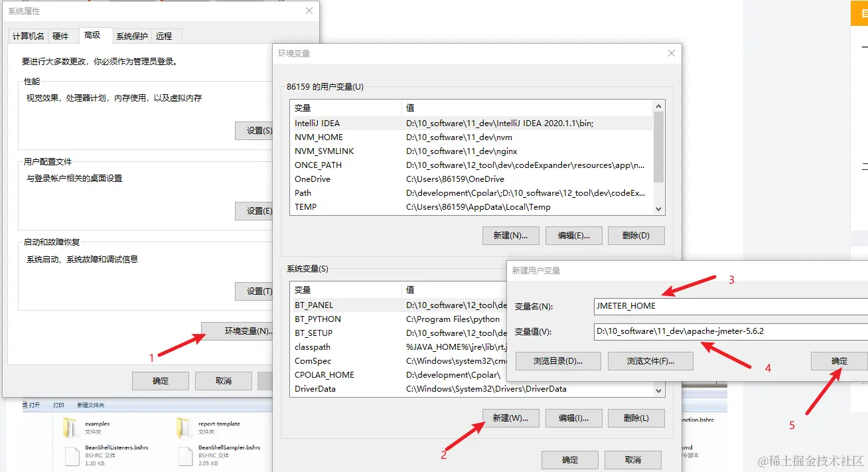Confirm System Properties with 确定

pyautogui.click(x=161, y=380)
